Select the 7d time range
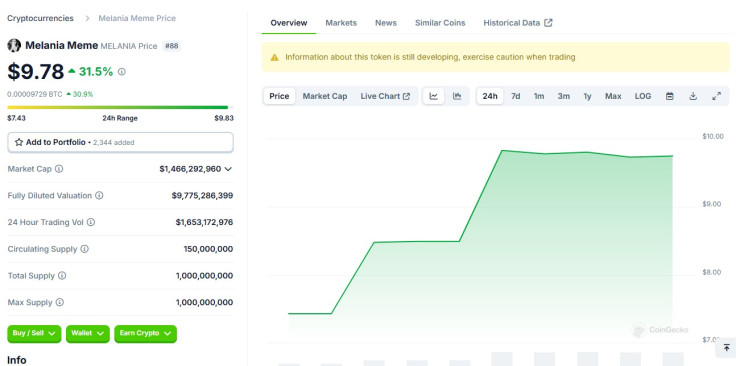The width and height of the screenshot is (736, 366). click(x=515, y=96)
